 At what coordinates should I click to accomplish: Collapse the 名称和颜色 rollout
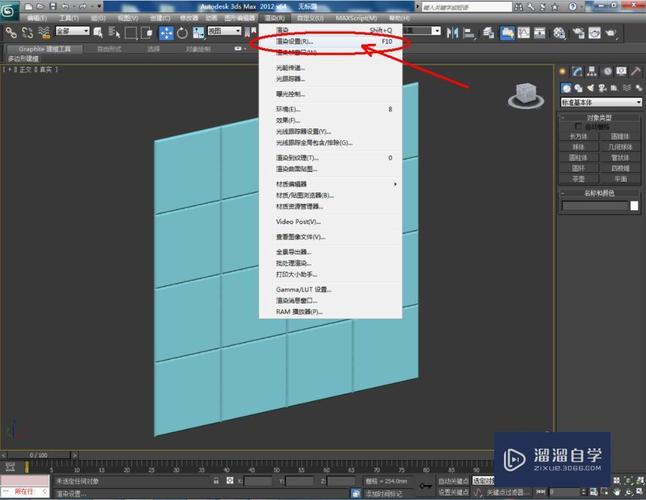pyautogui.click(x=600, y=192)
